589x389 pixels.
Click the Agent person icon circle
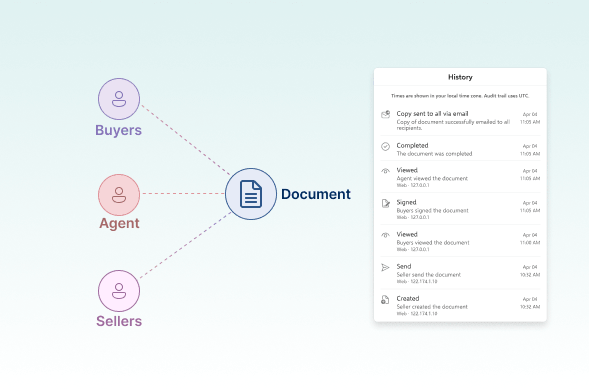(119, 195)
